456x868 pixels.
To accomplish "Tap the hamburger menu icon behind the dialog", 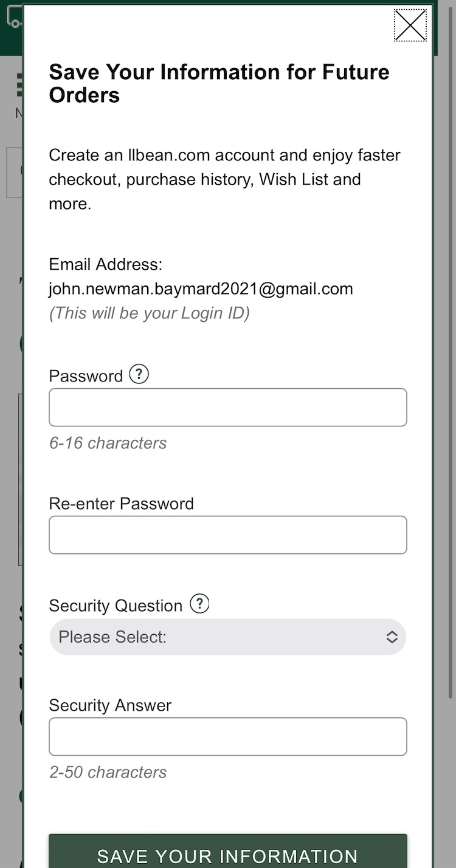I will click(20, 85).
